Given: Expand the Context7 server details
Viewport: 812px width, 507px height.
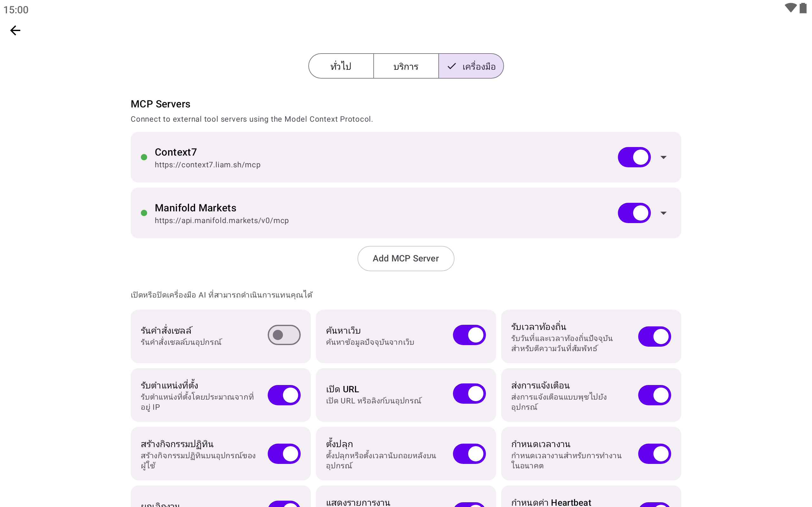Looking at the screenshot, I should click(x=663, y=157).
